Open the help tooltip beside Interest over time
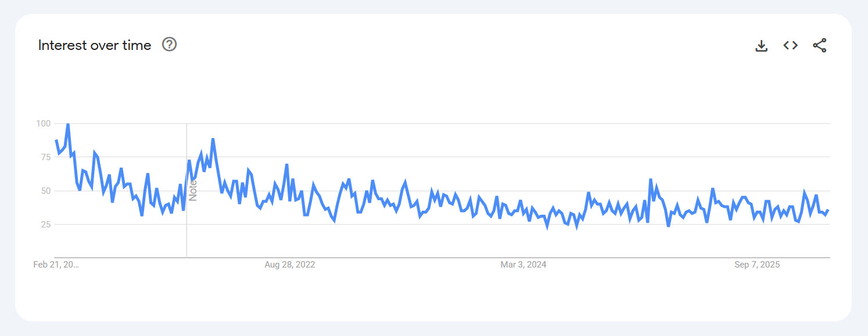Viewport: 868px width, 336px height. 168,44
